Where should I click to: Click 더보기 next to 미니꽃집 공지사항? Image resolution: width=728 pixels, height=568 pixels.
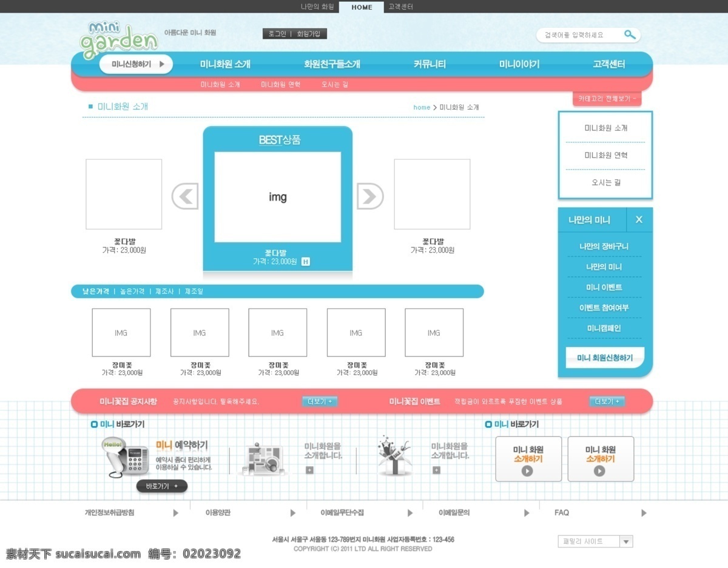pos(320,401)
